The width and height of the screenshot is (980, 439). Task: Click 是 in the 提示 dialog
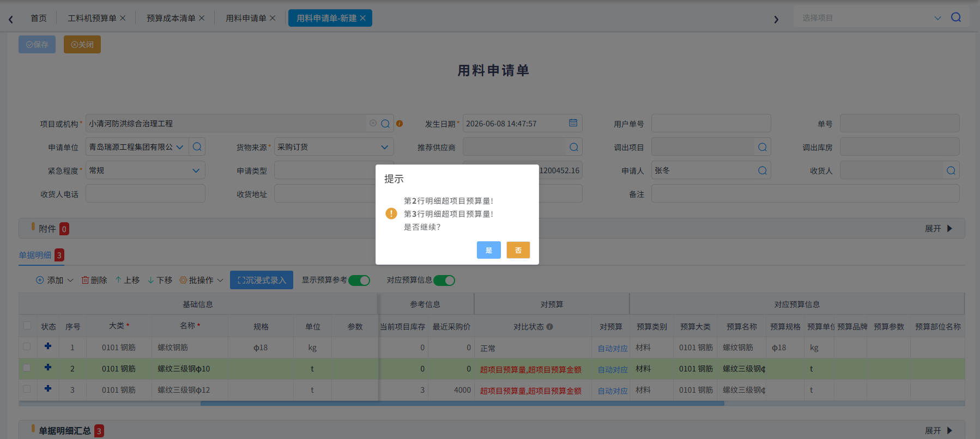coord(489,250)
